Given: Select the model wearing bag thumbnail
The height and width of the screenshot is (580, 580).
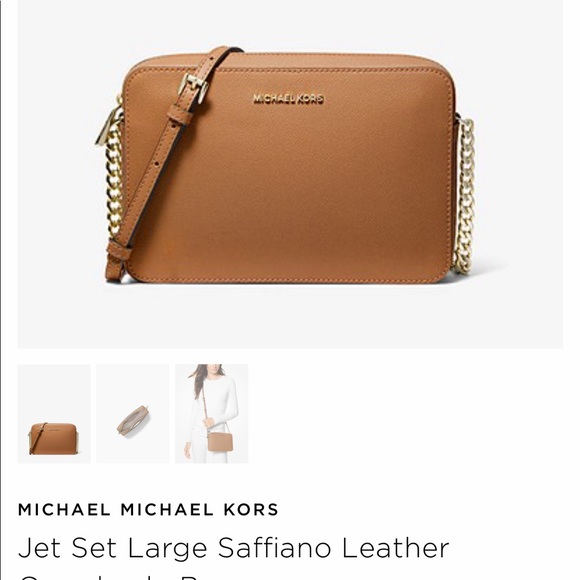Looking at the screenshot, I should point(212,414).
